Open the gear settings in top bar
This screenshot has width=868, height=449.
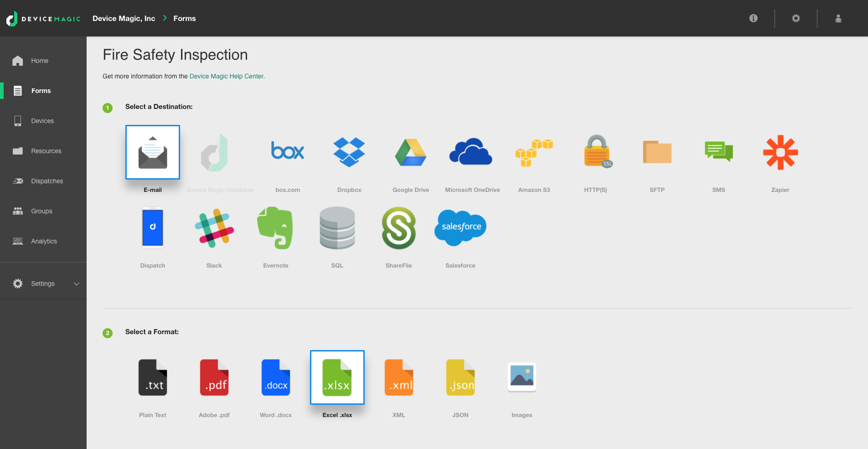click(796, 18)
